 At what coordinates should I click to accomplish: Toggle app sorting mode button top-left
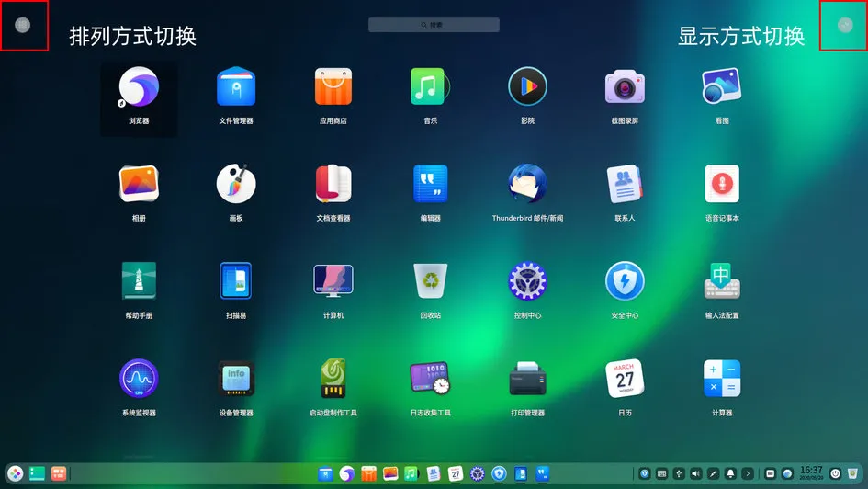tap(22, 25)
